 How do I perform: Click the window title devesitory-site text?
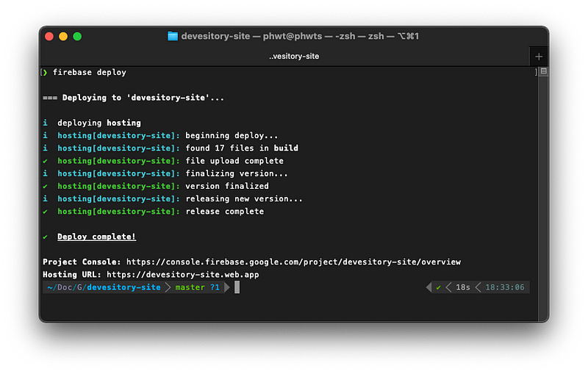(215, 36)
